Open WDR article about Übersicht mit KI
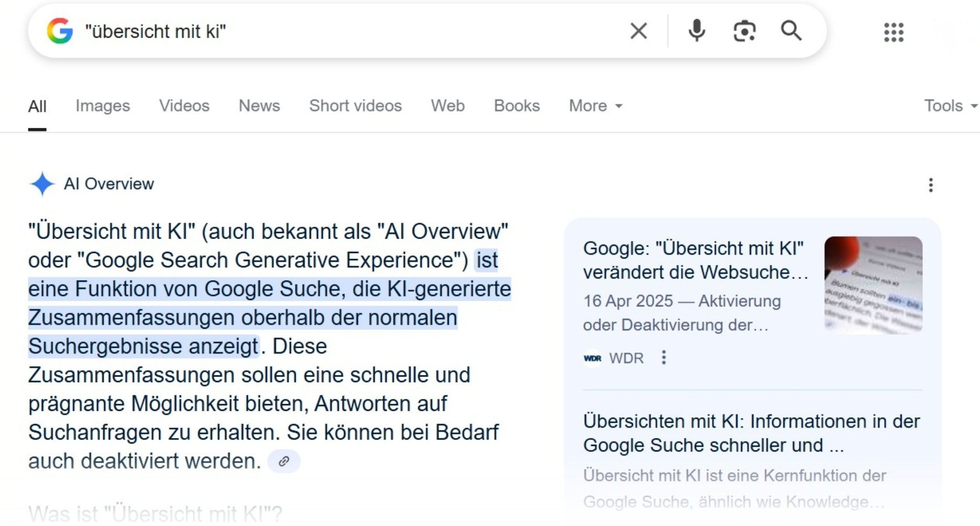The height and width of the screenshot is (526, 980). click(x=694, y=260)
